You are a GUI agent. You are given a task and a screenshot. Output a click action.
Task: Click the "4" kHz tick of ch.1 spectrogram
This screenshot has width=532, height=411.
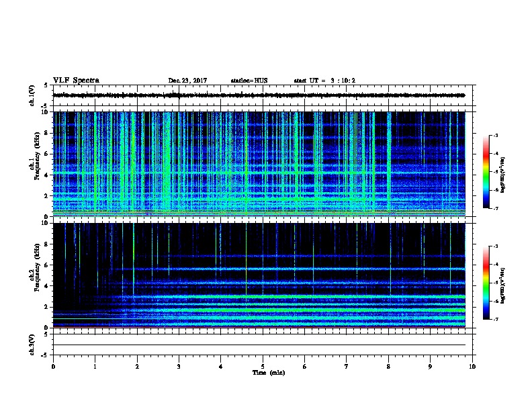pos(47,175)
